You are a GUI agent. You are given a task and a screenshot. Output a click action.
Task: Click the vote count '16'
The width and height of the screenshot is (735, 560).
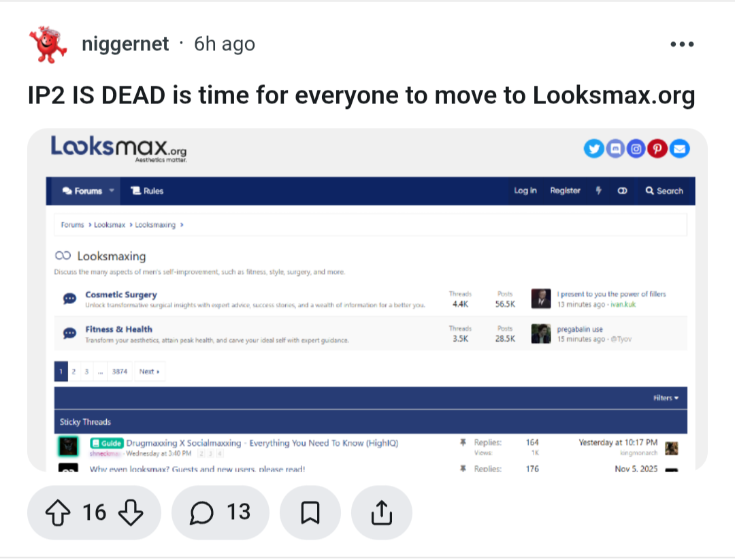pos(94,512)
